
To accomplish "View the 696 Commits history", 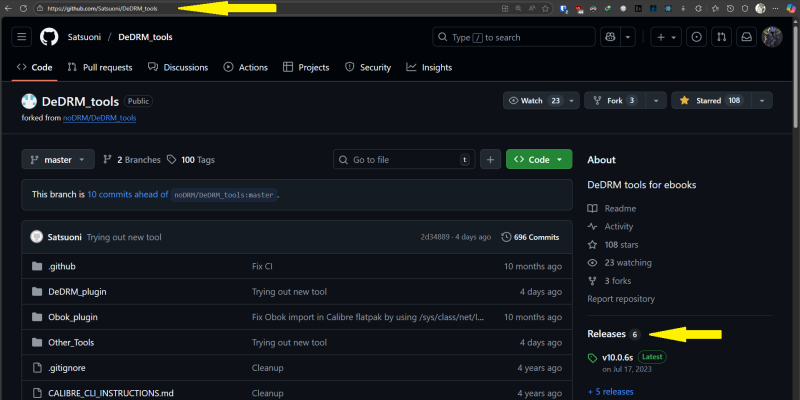I will click(530, 237).
